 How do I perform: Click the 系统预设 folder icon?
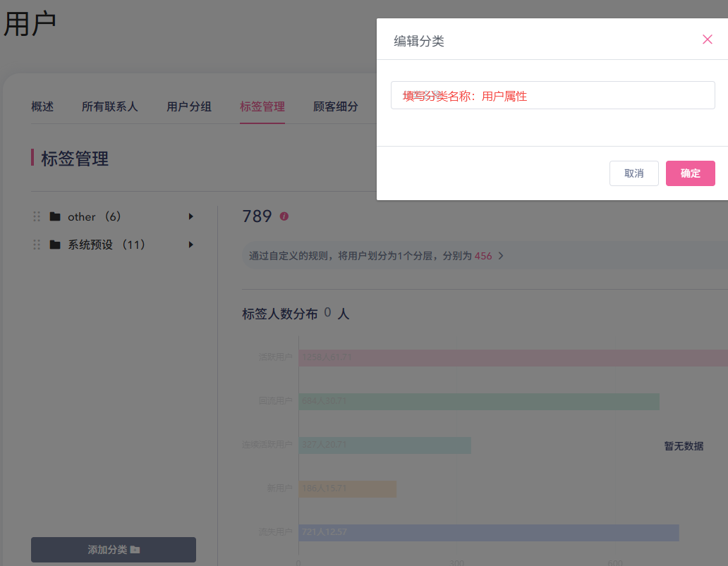click(55, 245)
